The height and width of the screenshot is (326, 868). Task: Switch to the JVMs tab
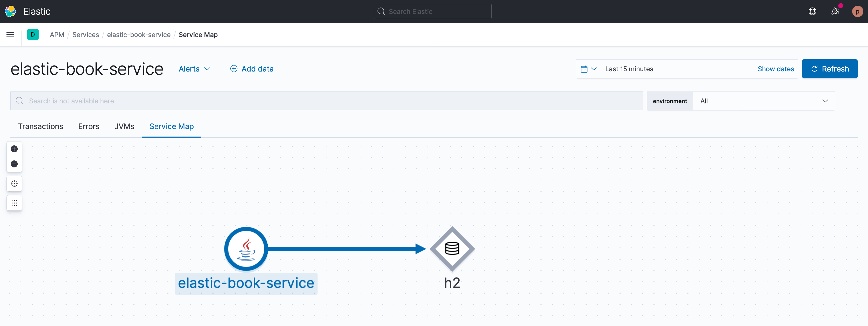click(x=124, y=126)
